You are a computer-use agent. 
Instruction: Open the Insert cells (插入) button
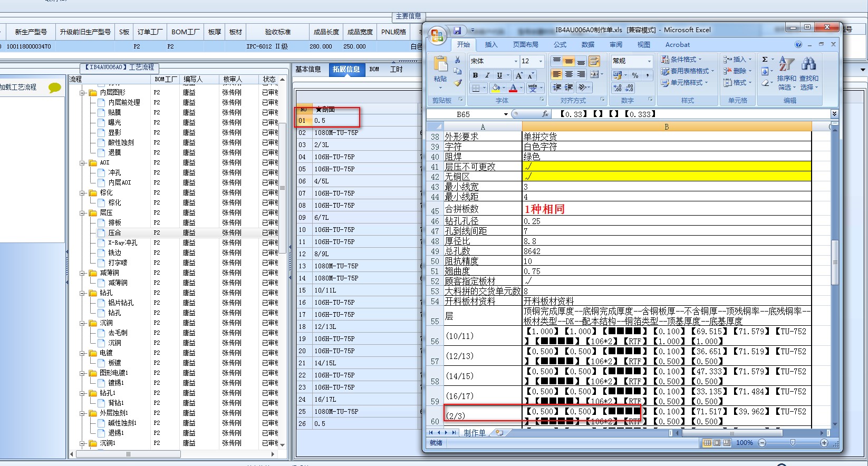[x=737, y=60]
